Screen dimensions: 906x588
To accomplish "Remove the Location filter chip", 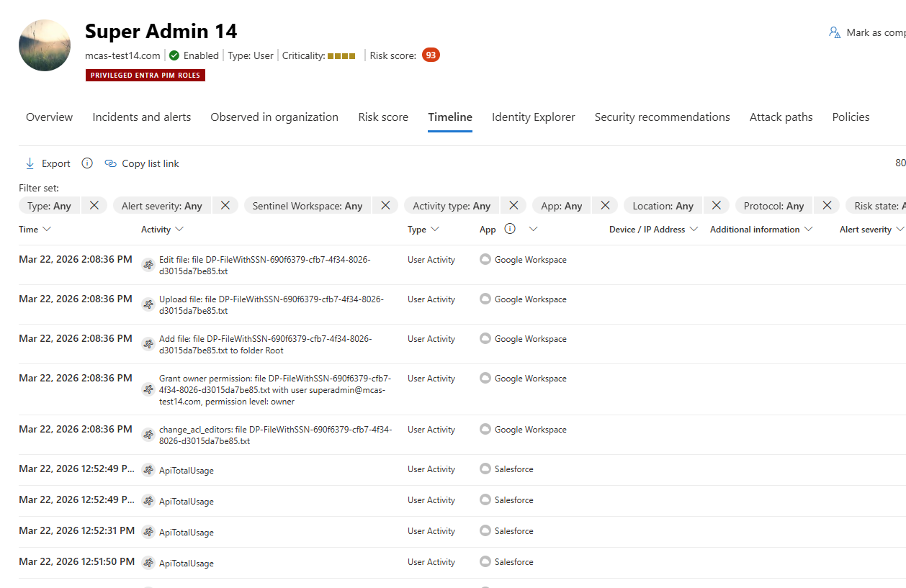I will [716, 205].
